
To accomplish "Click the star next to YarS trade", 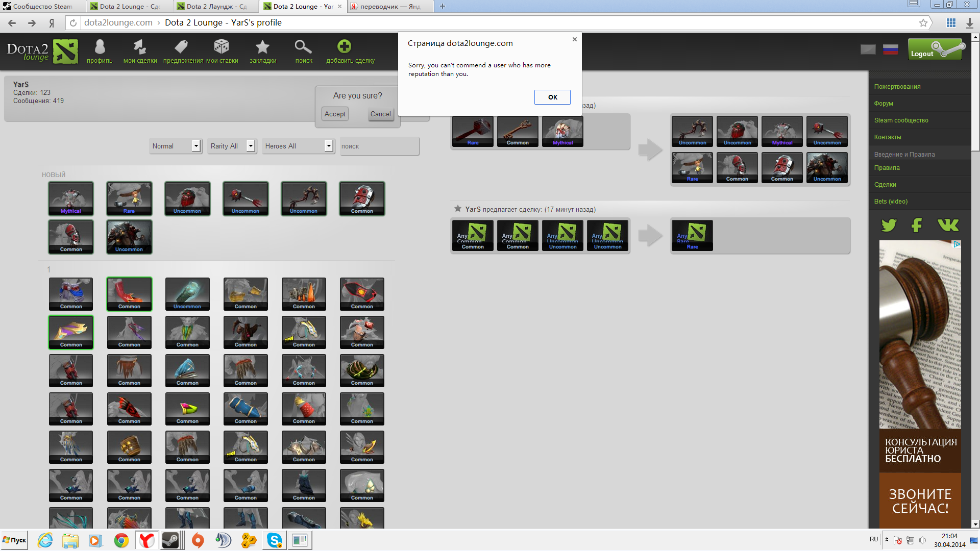I will tap(458, 209).
